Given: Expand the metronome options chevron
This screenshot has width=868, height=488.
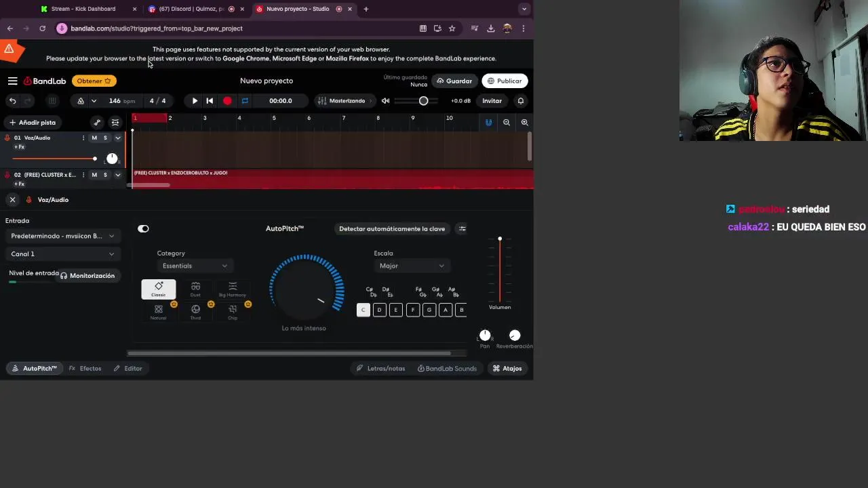Looking at the screenshot, I should click(94, 101).
